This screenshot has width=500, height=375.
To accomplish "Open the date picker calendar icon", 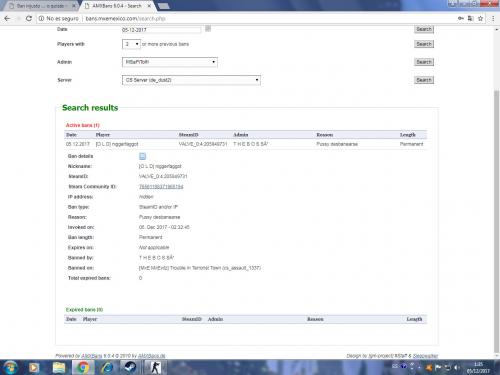I will tap(208, 29).
